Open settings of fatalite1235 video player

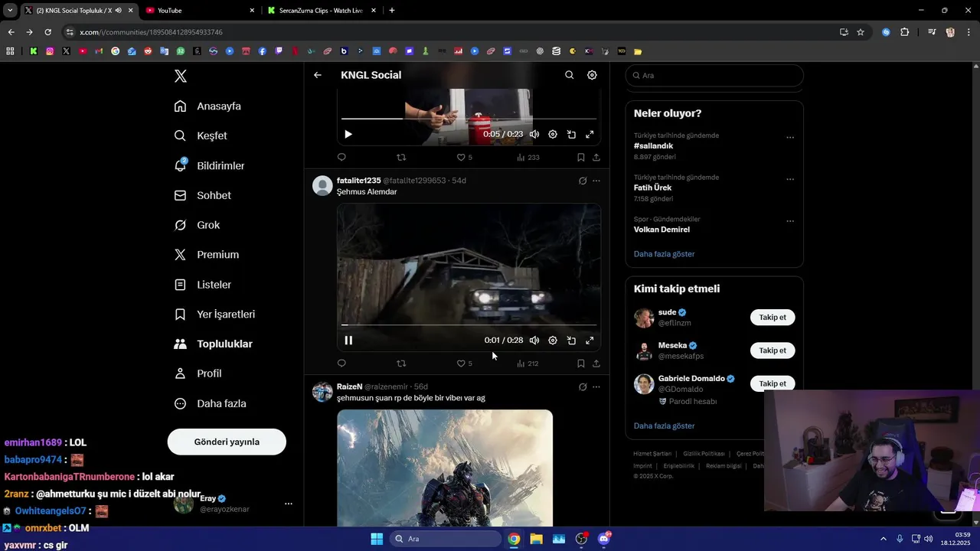click(553, 341)
